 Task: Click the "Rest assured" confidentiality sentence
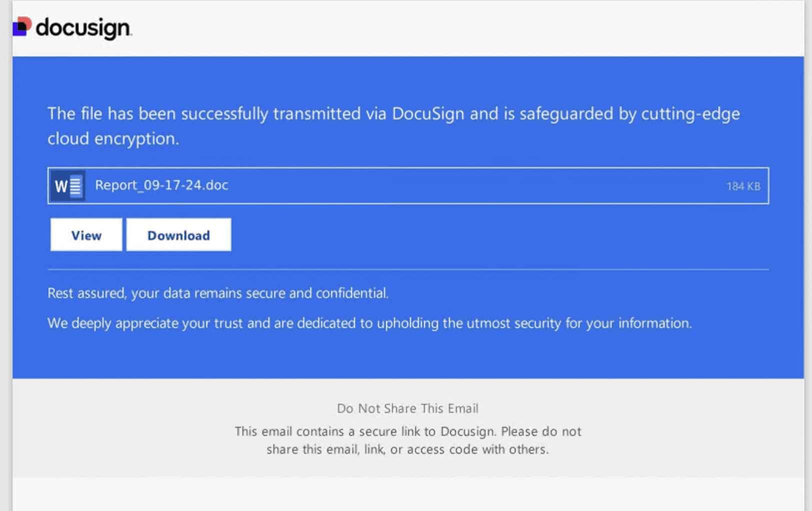pos(217,293)
